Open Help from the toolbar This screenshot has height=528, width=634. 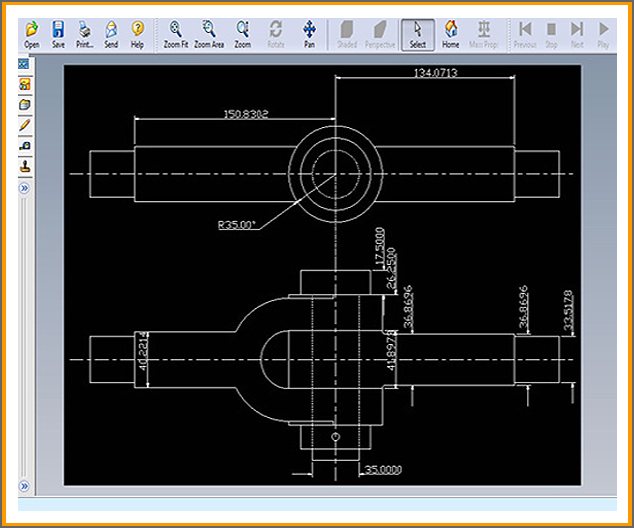pyautogui.click(x=137, y=35)
